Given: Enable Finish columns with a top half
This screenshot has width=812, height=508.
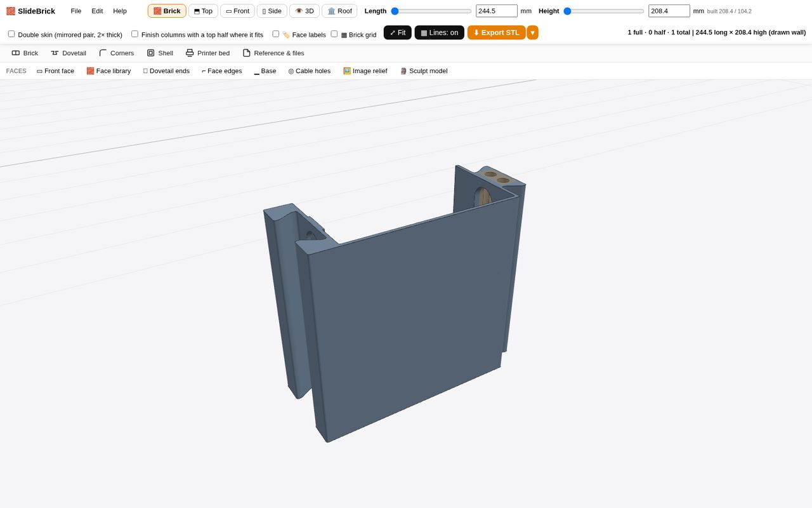Looking at the screenshot, I should 134,34.
